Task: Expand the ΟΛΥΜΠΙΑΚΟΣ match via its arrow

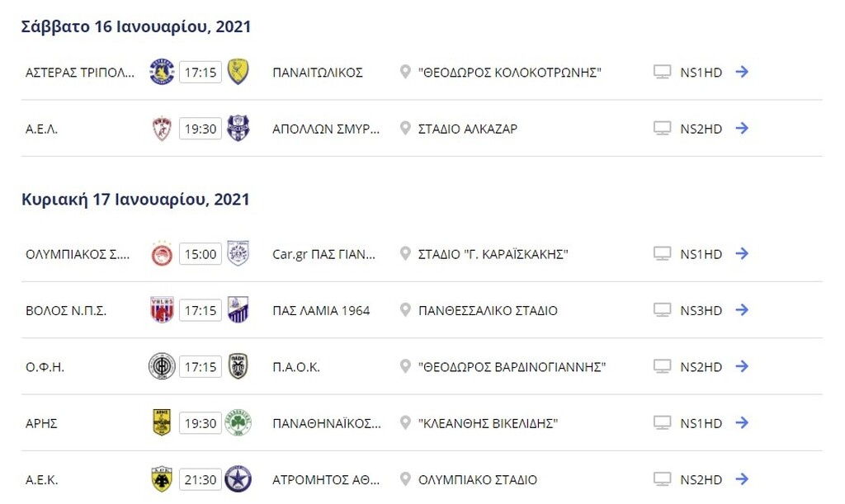Action: coord(742,254)
